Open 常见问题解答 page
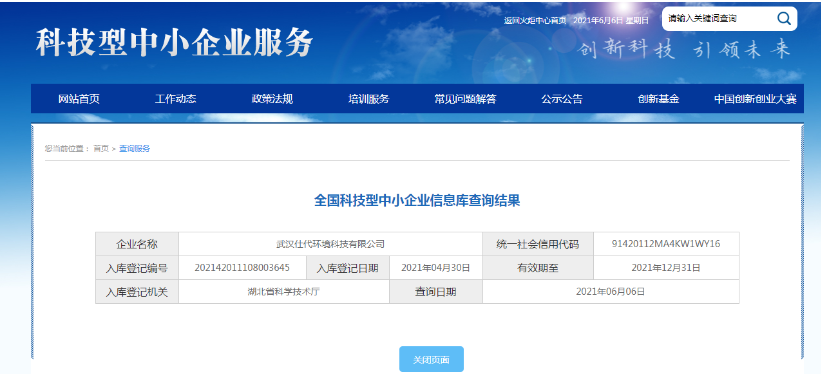Image resolution: width=821 pixels, height=374 pixels. (465, 99)
